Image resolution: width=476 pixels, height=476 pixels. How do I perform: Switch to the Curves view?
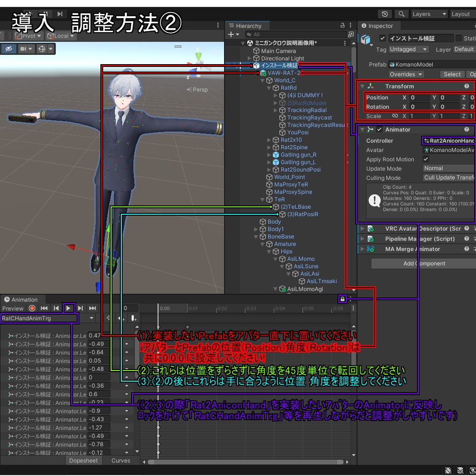coord(121,461)
